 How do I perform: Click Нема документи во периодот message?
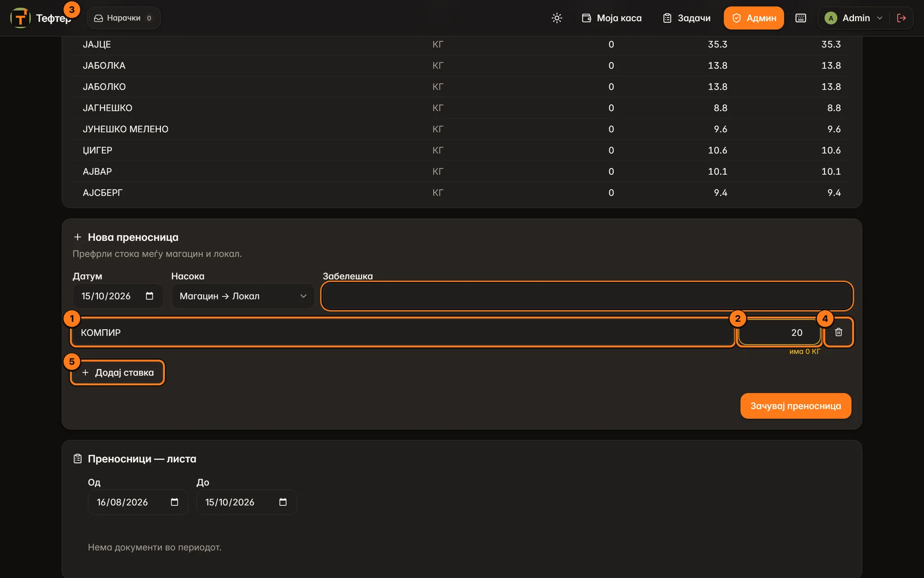pyautogui.click(x=154, y=547)
